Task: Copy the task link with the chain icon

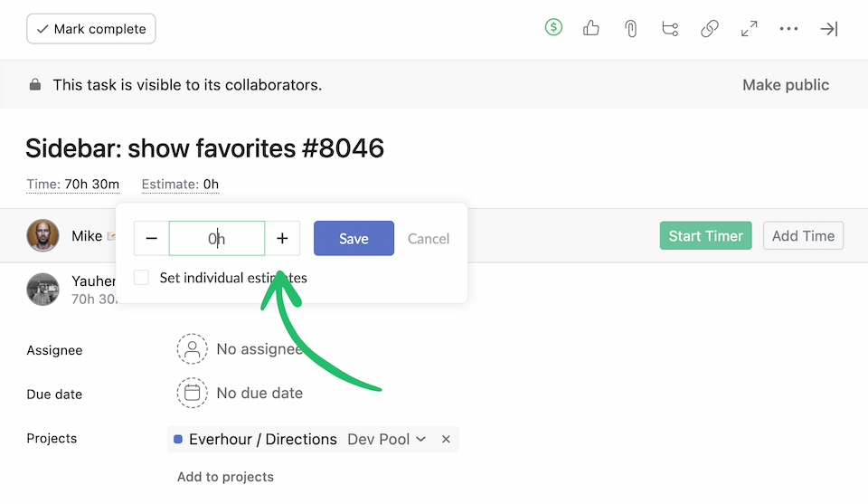Action: [x=709, y=28]
